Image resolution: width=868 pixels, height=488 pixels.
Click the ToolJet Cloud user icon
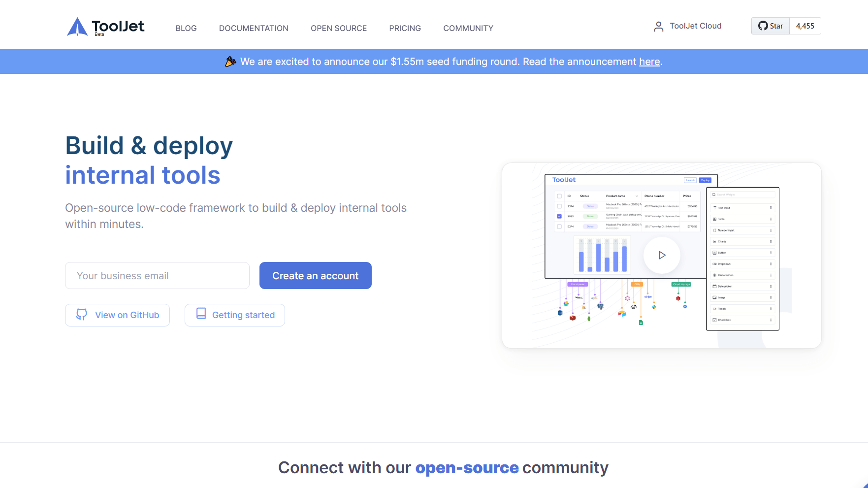point(658,27)
